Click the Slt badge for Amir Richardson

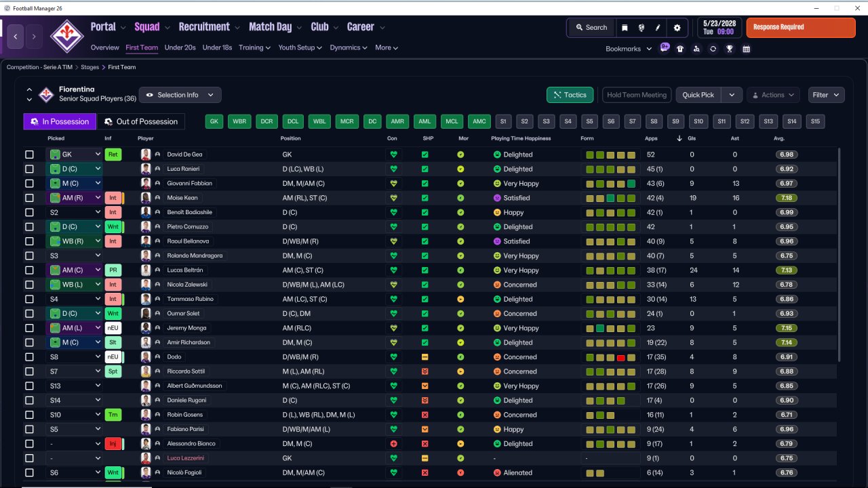(x=113, y=343)
